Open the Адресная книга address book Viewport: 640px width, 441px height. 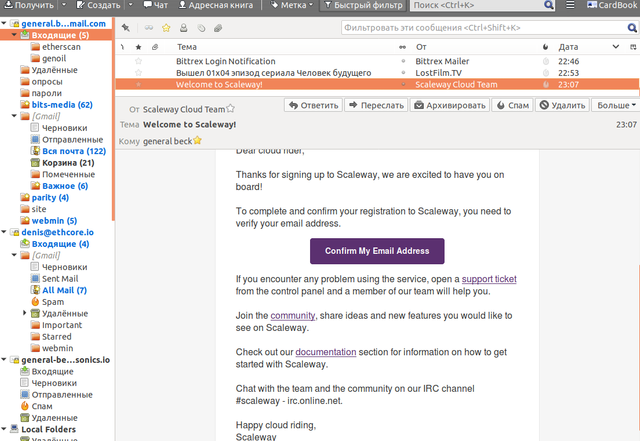pos(216,5)
